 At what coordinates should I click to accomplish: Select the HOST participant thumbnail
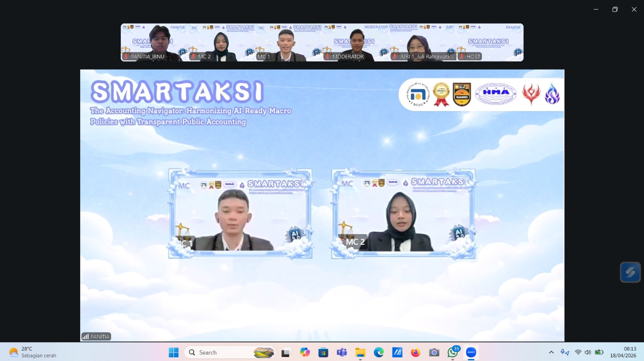490,43
